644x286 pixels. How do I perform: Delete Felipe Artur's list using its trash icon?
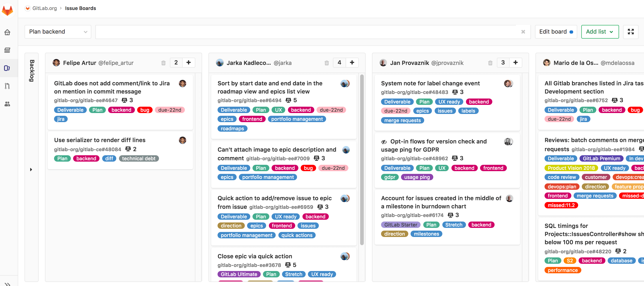tap(164, 63)
